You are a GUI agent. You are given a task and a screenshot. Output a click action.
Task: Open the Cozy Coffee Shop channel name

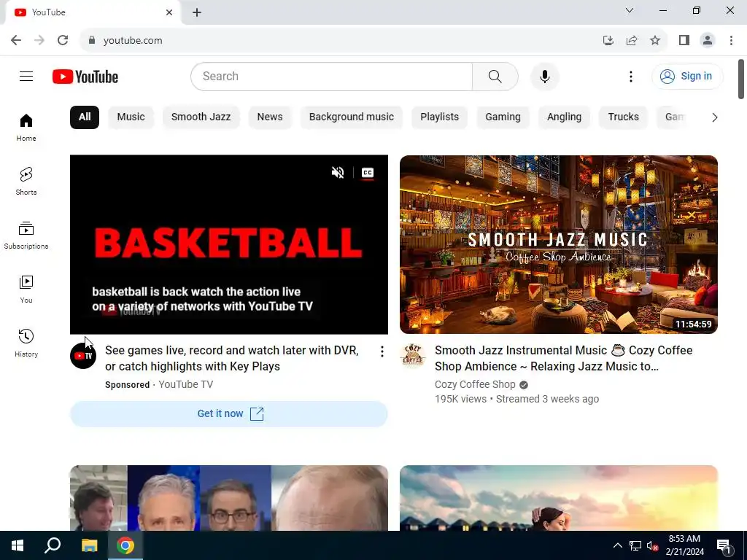click(475, 384)
